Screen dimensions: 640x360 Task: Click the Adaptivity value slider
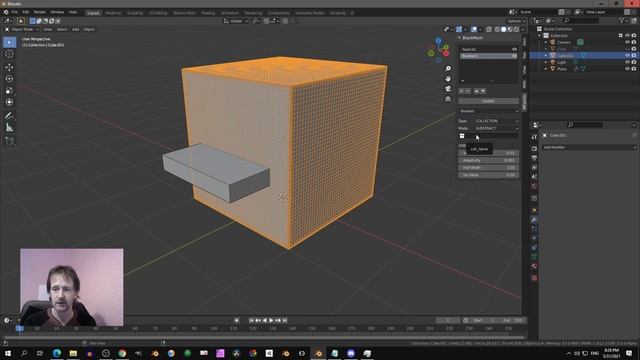coord(489,160)
